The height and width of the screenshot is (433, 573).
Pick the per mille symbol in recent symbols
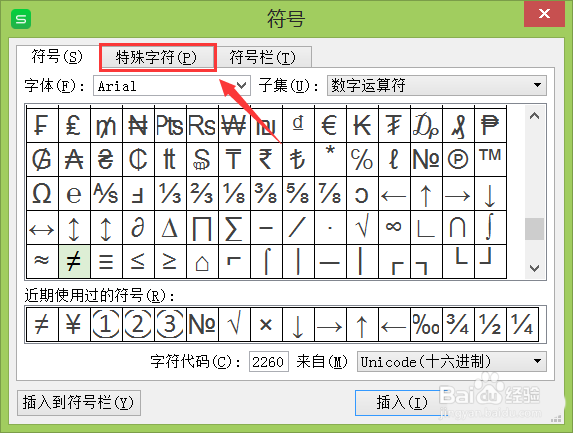coord(426,324)
